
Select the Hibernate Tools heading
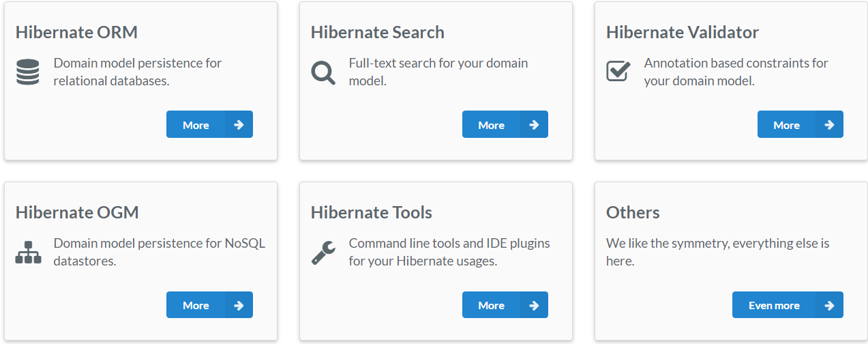(372, 212)
